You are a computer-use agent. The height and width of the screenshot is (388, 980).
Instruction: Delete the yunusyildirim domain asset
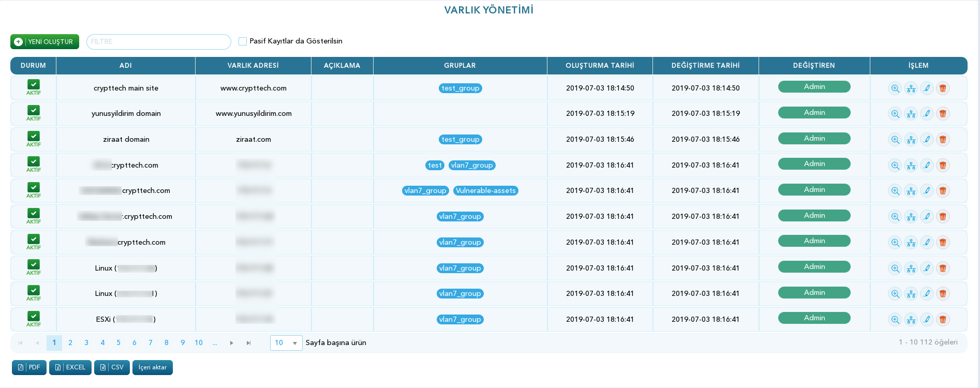tap(943, 114)
